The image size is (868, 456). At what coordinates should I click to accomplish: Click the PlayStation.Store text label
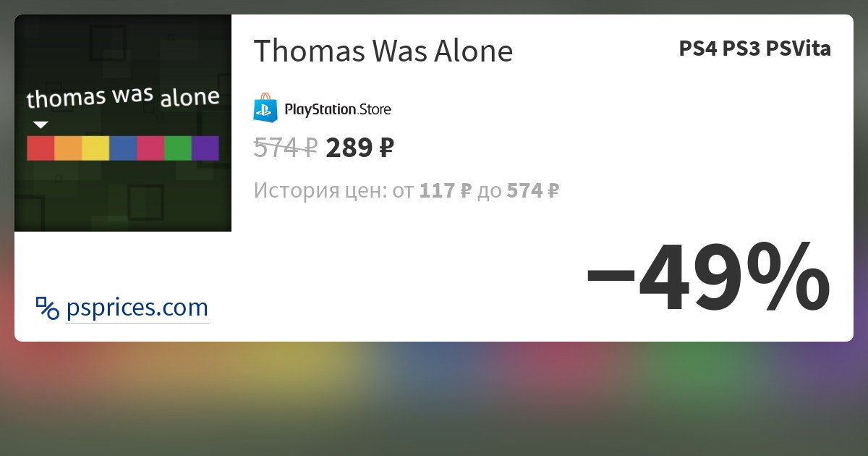coord(338,109)
